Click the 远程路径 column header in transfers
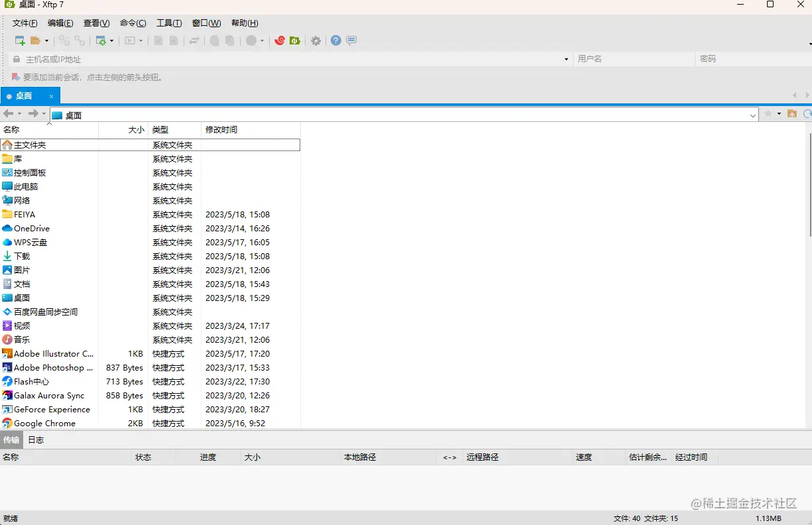This screenshot has width=812, height=525. click(517, 457)
